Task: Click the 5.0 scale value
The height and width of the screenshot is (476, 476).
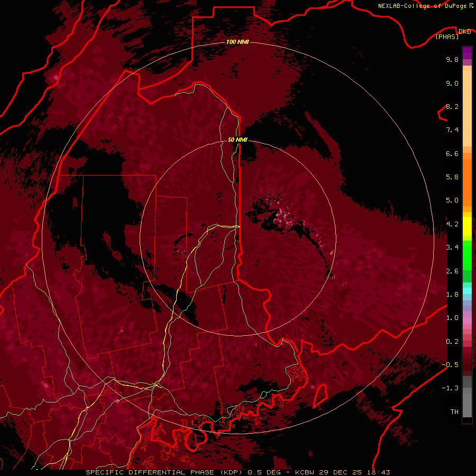Action: click(x=452, y=200)
